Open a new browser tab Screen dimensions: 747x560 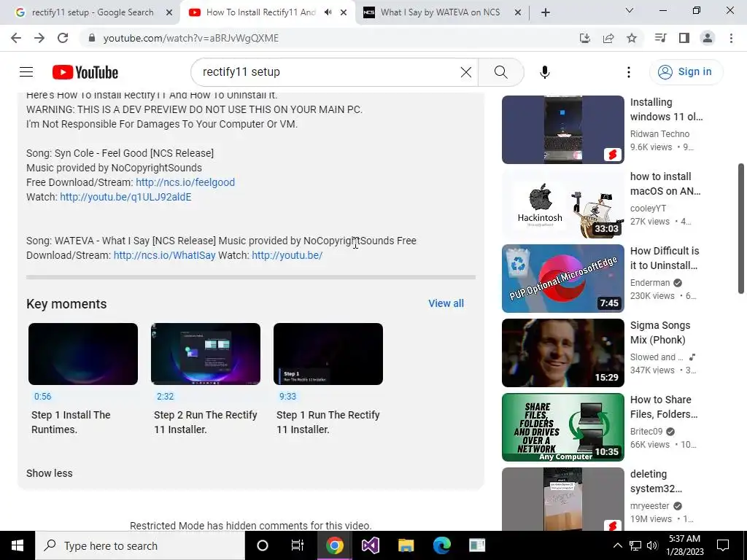[546, 12]
